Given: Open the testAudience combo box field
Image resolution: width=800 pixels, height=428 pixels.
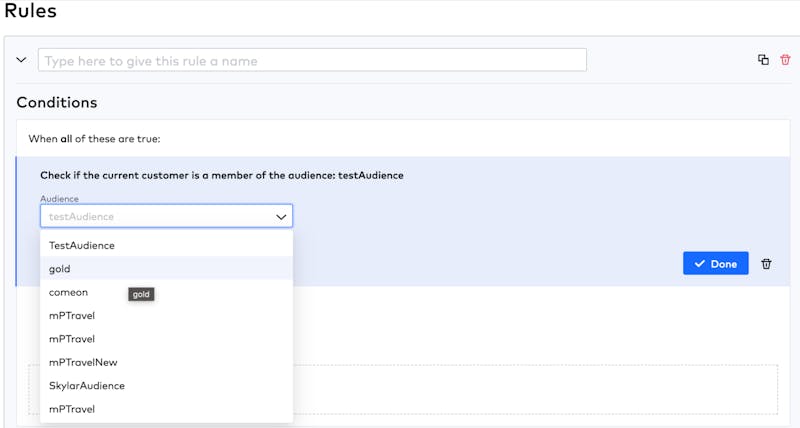Looking at the screenshot, I should (166, 216).
